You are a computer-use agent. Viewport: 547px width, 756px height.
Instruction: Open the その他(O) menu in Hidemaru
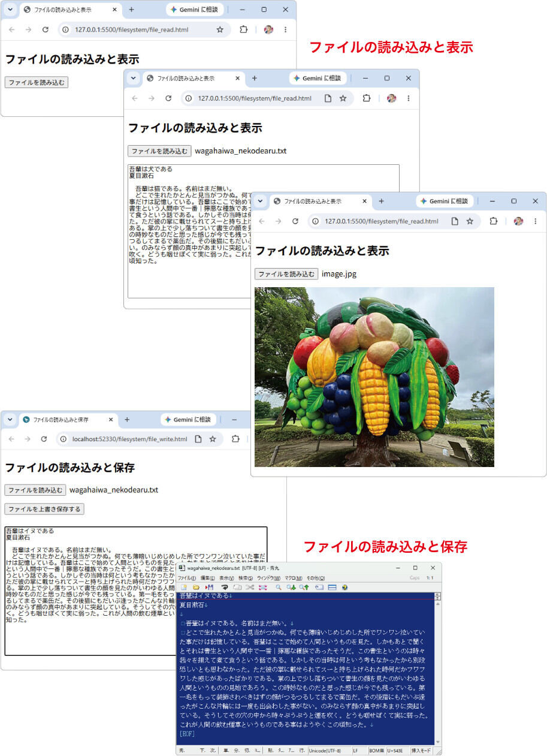(315, 578)
